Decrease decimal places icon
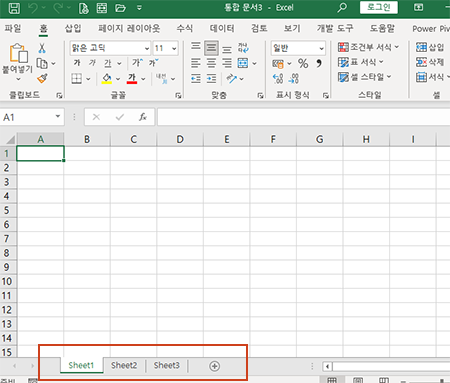 (294, 79)
